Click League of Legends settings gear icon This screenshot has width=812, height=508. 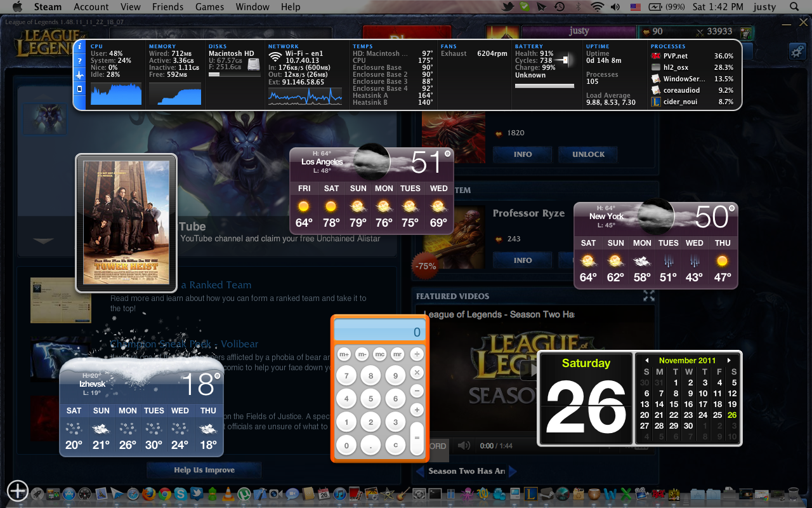click(x=797, y=51)
